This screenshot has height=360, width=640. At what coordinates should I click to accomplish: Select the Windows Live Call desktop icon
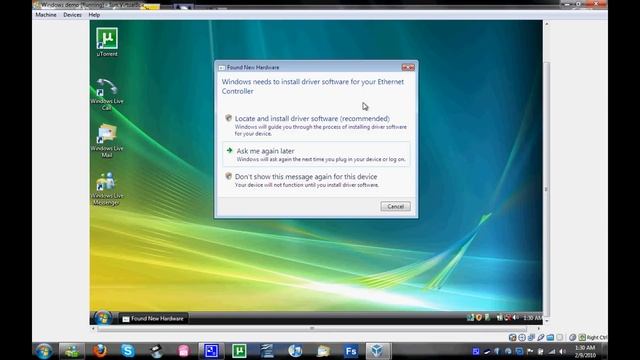(x=107, y=94)
